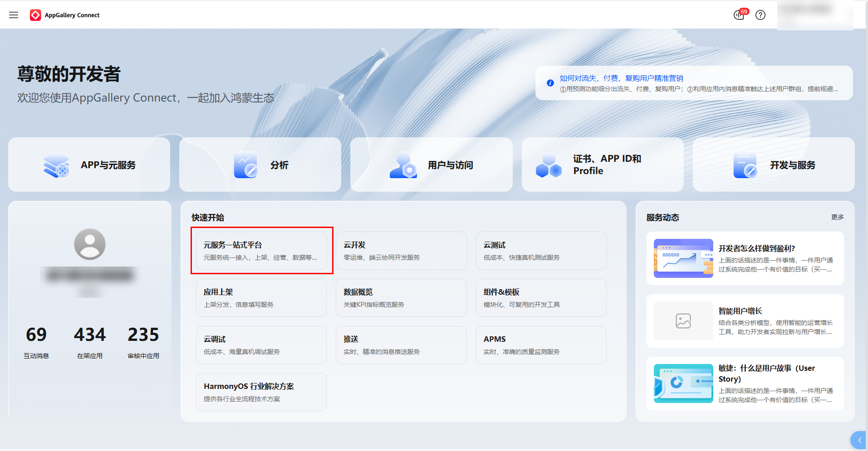The image size is (868, 451).
Task: Open the APMS quality monitoring card
Action: (541, 345)
